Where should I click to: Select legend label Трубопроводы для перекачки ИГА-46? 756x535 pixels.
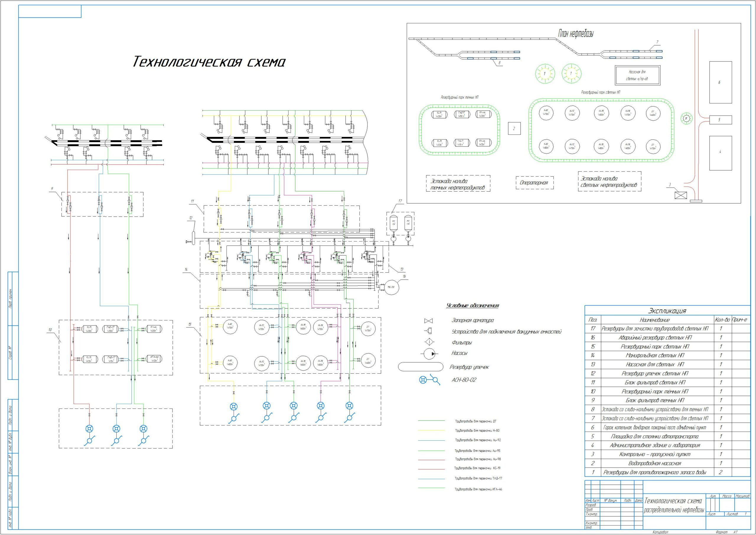click(x=478, y=489)
